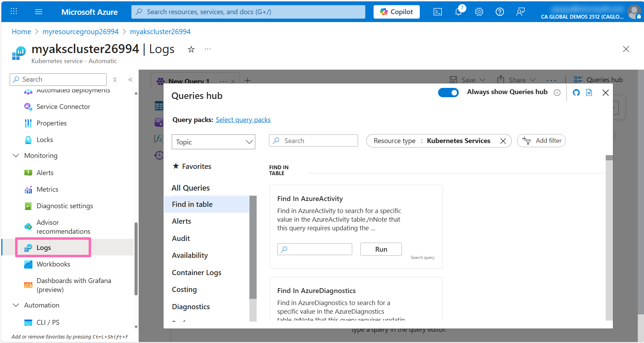Collapse the Monitoring section

16,155
